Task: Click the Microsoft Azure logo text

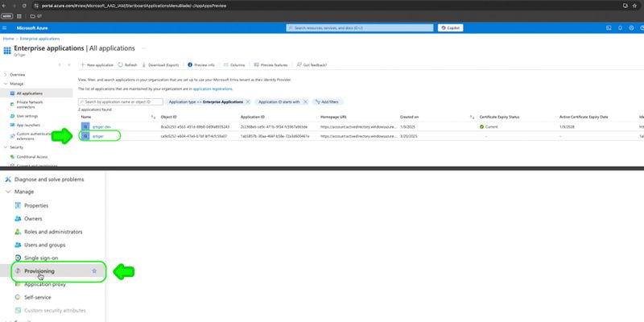Action: click(32, 28)
